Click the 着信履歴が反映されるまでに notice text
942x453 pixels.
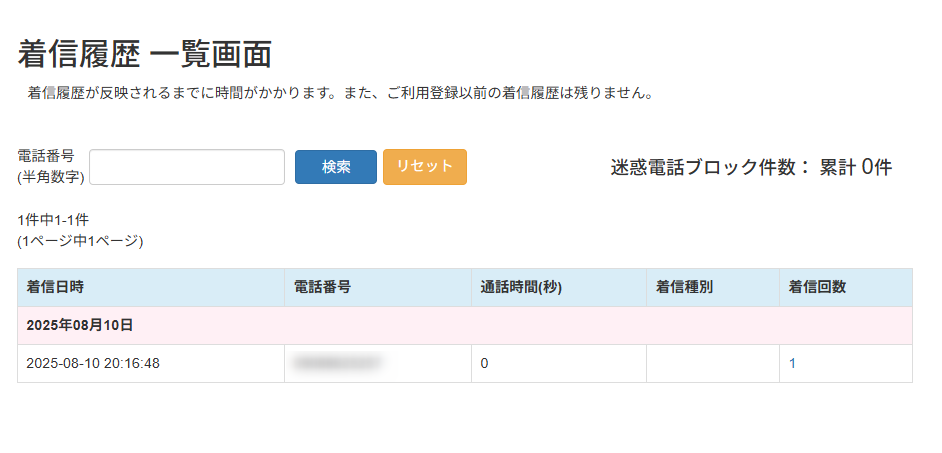pyautogui.click(x=340, y=94)
